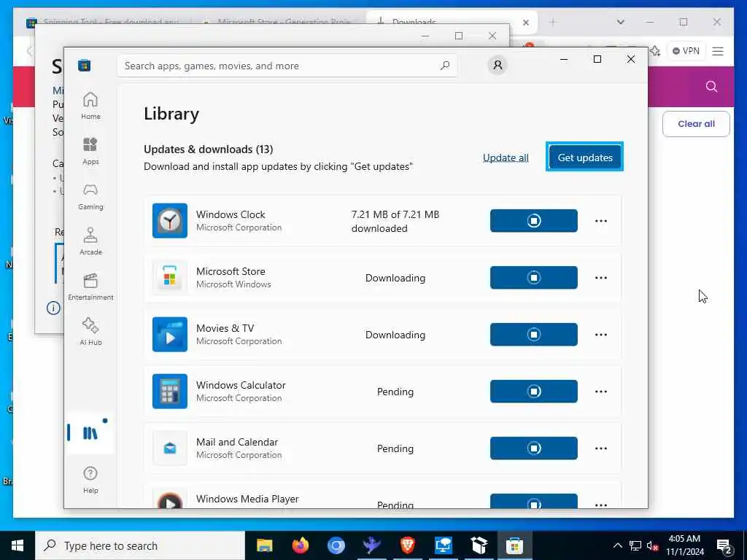The image size is (747, 560).
Task: Open the user account profile icon
Action: click(498, 65)
